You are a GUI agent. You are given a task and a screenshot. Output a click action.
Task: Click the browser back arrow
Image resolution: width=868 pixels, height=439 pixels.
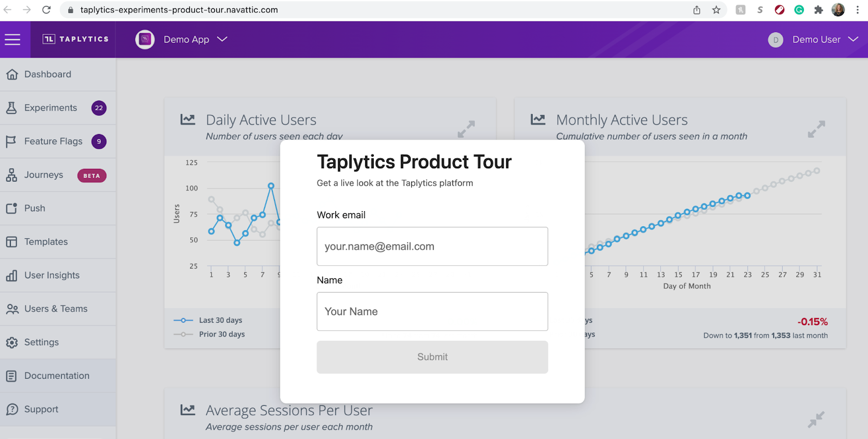(x=8, y=10)
